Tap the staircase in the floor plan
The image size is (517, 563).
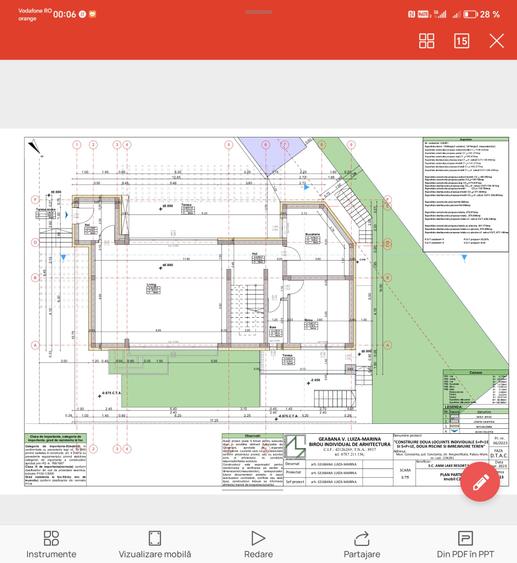(247, 309)
